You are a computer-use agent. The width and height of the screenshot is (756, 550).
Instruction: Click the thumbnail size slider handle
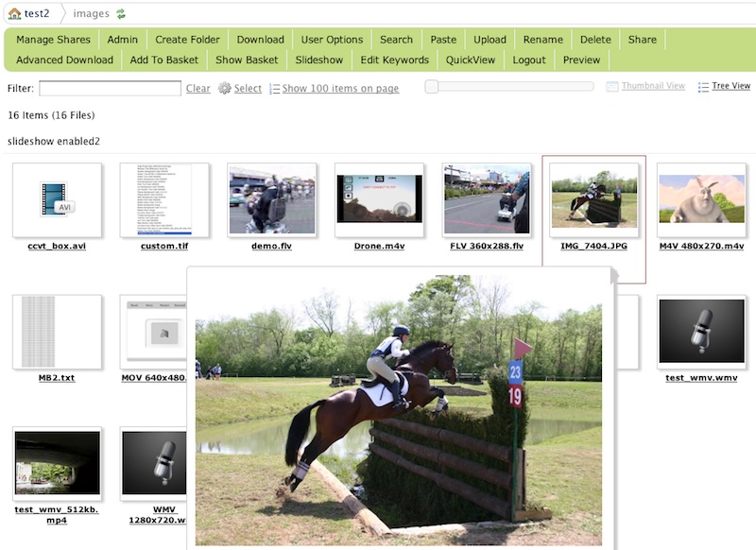coord(431,87)
